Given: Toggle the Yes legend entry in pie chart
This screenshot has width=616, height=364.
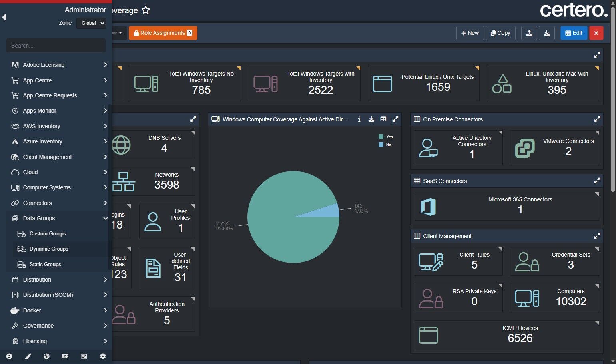Looking at the screenshot, I should coord(386,137).
